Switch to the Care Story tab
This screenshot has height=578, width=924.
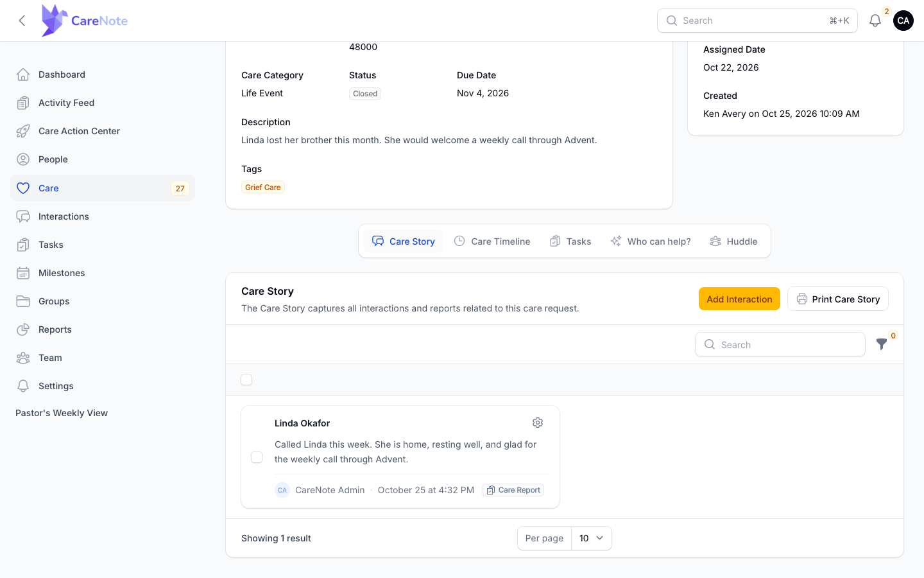[404, 241]
